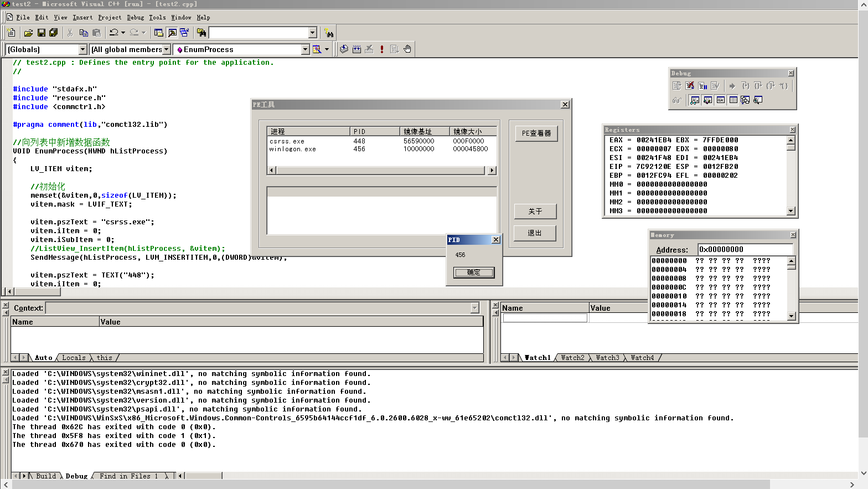Click Registers window scroll down arrow

pyautogui.click(x=791, y=211)
